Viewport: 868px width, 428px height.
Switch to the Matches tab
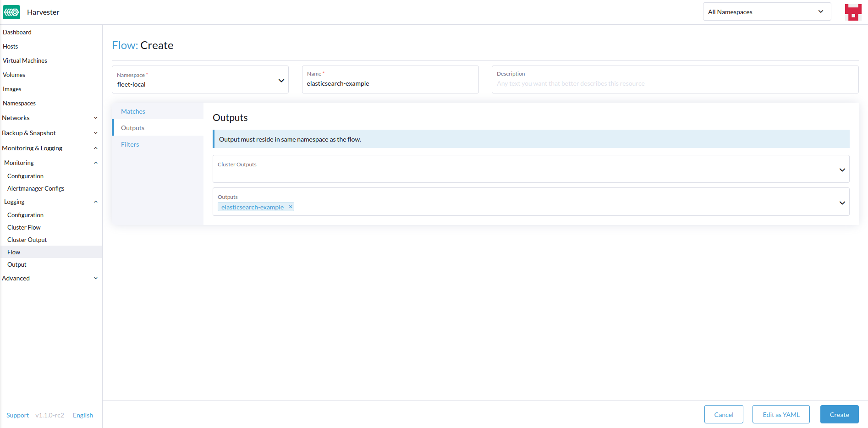(133, 111)
